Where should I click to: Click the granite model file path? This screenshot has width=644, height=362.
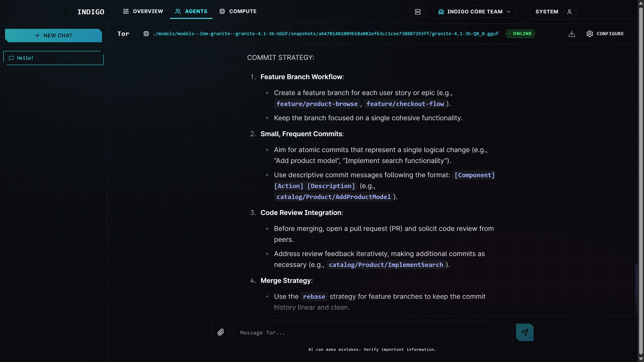[325, 34]
